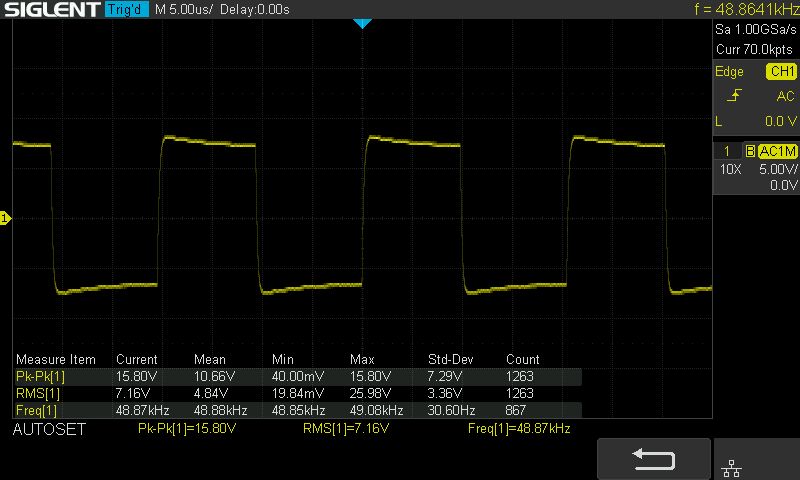Click bottom bar RMS[1]=7.16V readout
The image size is (800, 480).
click(346, 428)
